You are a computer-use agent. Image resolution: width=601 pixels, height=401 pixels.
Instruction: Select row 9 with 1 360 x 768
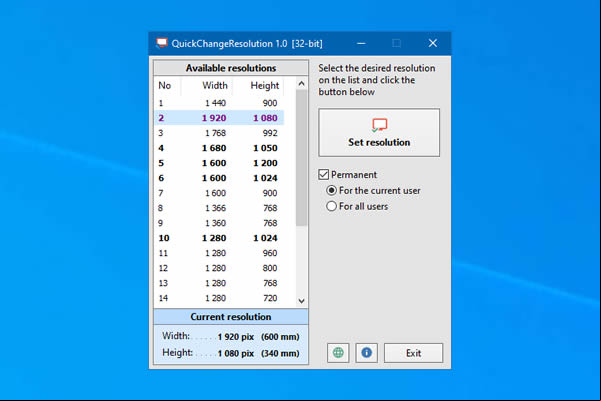(x=219, y=223)
